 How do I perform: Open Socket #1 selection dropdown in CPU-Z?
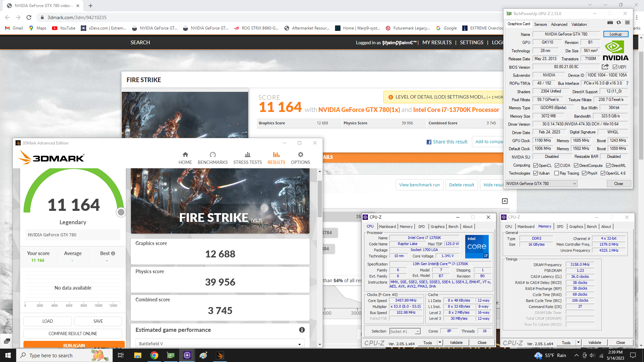pyautogui.click(x=405, y=331)
